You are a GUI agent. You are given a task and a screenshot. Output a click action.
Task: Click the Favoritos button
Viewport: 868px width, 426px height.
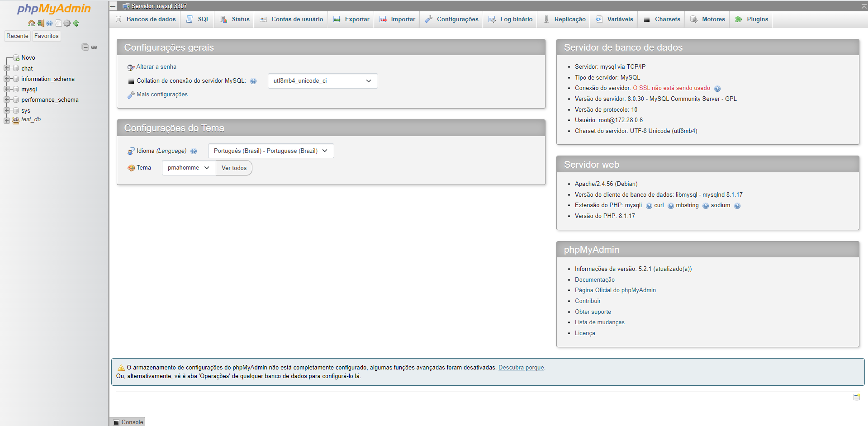46,36
